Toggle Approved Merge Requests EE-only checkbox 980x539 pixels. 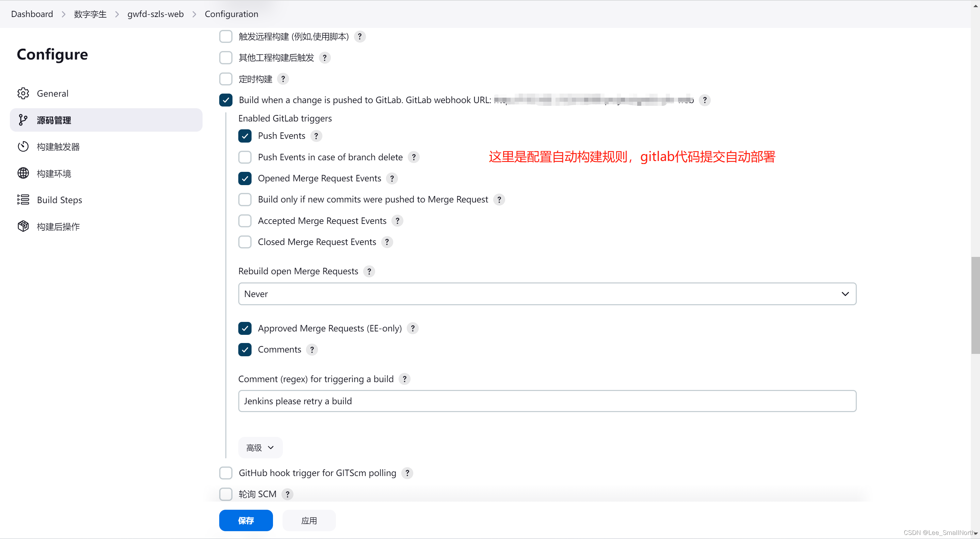click(x=245, y=328)
